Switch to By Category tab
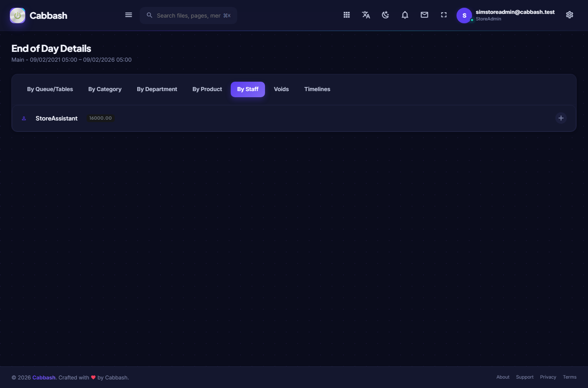Image resolution: width=588 pixels, height=388 pixels. click(105, 89)
